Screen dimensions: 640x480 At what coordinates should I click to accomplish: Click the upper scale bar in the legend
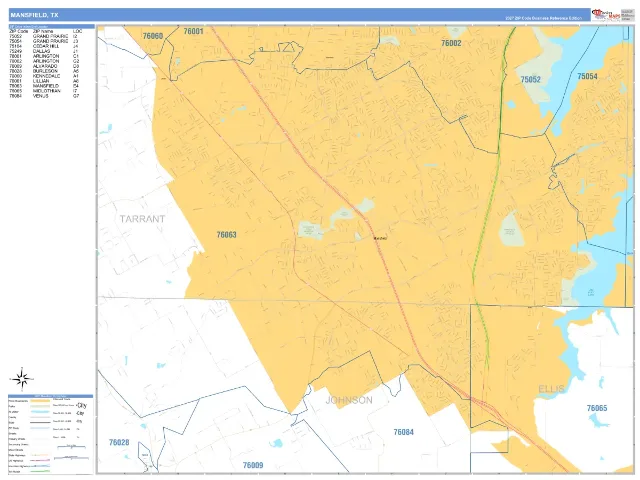click(71, 447)
